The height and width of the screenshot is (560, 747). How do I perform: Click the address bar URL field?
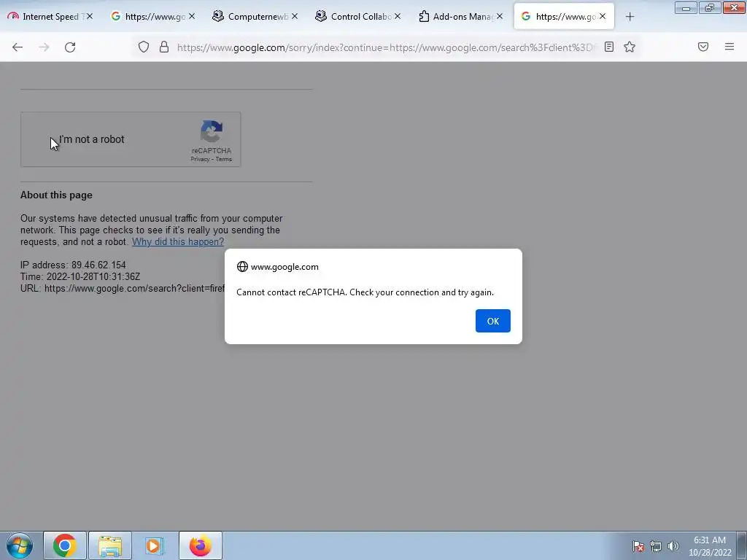386,47
